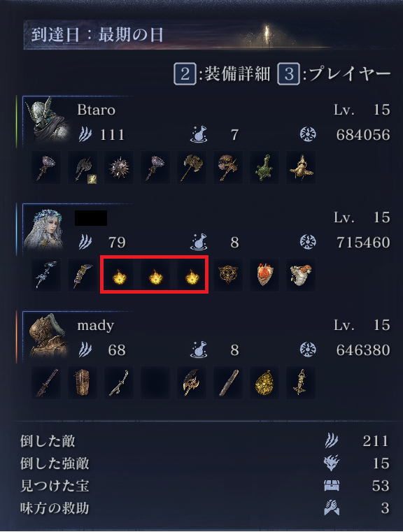Click Btaro's golden scarab talisman icon
The height and width of the screenshot is (532, 403).
point(301,168)
